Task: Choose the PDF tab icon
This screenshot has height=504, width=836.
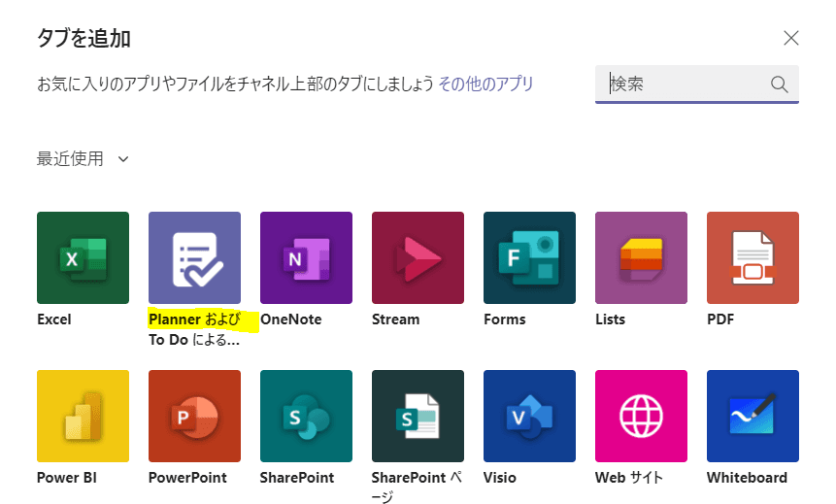Action: [752, 257]
